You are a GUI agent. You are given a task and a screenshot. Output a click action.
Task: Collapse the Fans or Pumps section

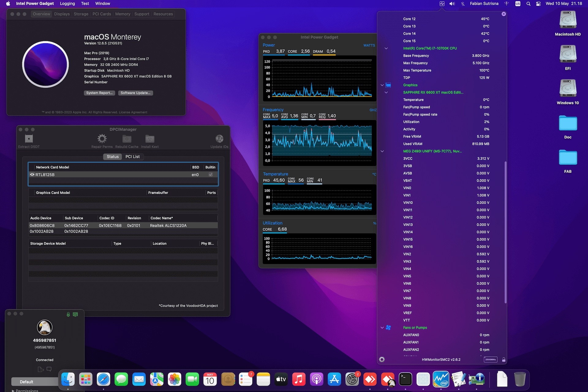click(382, 328)
